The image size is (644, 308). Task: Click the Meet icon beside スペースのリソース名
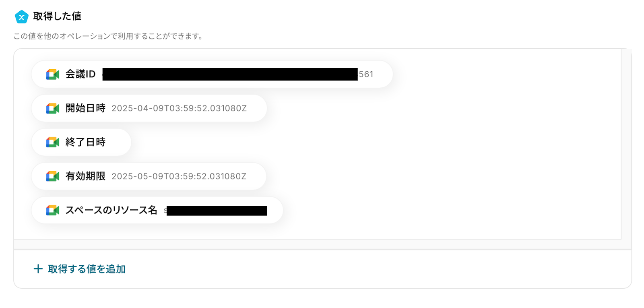tap(53, 210)
